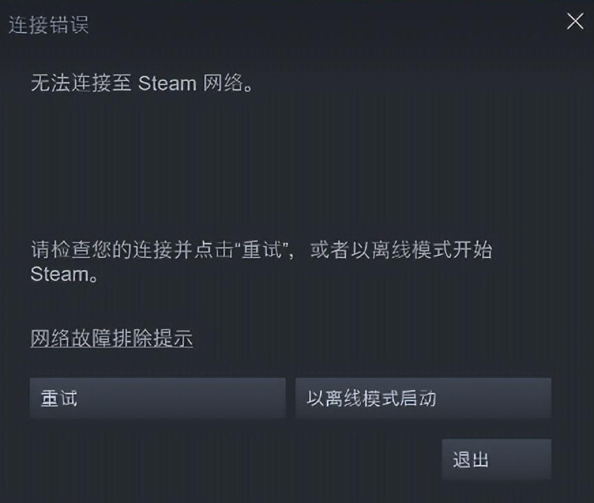The width and height of the screenshot is (594, 503).
Task: Select the X icon beside the dialog title
Action: tap(575, 21)
